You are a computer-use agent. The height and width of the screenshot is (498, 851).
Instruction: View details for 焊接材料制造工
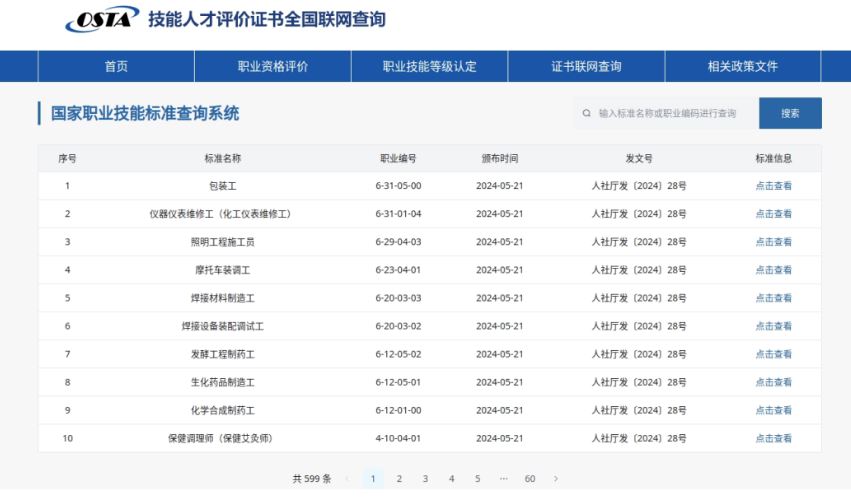(773, 298)
